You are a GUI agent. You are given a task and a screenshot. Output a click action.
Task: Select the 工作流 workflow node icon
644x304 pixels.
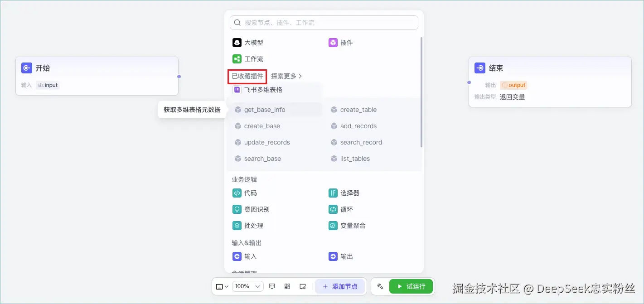coord(237,59)
